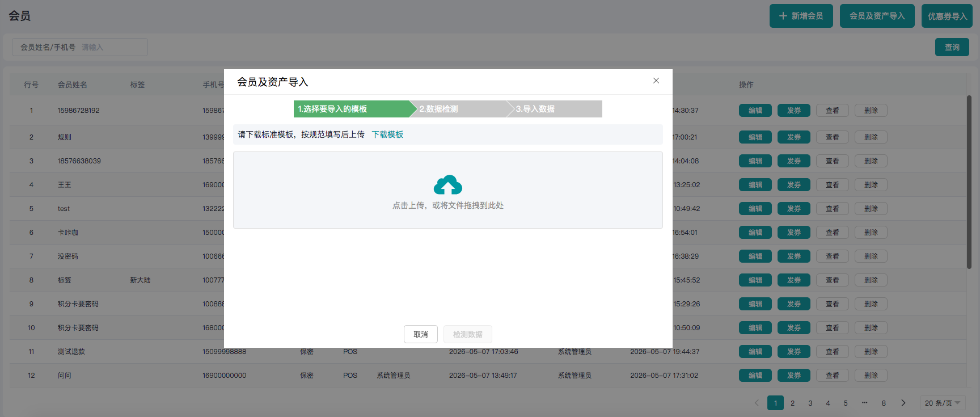Select current page 1
This screenshot has height=417, width=980.
tap(775, 403)
